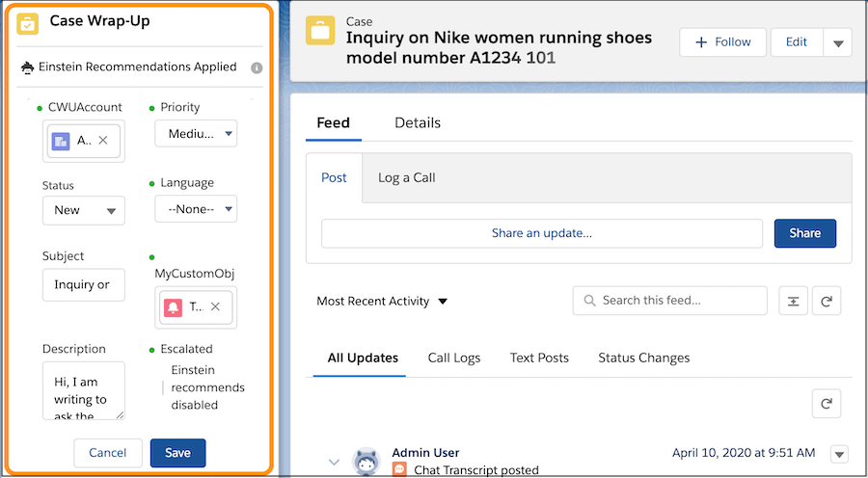This screenshot has width=868, height=478.
Task: Open the Status dropdown showing New
Action: pos(83,210)
